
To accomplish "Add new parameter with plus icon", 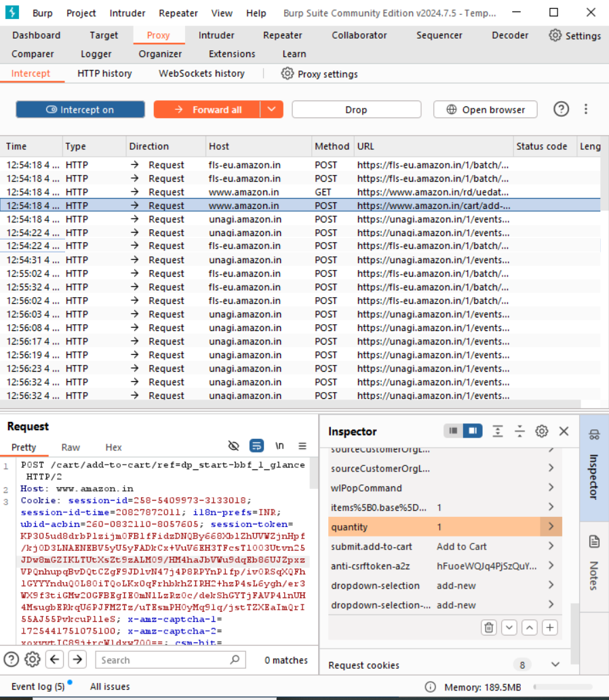I will click(550, 627).
